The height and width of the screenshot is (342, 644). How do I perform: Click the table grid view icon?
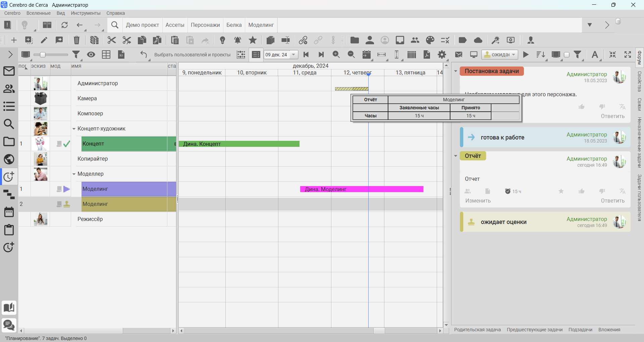106,55
